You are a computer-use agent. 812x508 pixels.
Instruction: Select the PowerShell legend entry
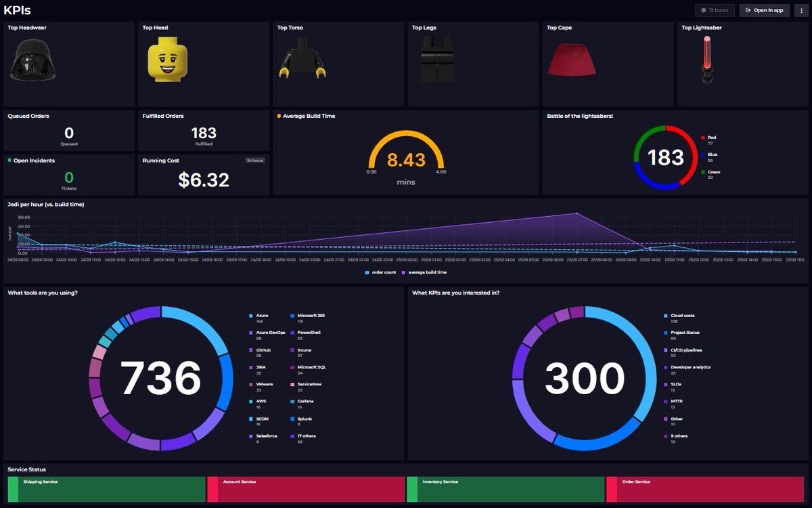coord(305,335)
